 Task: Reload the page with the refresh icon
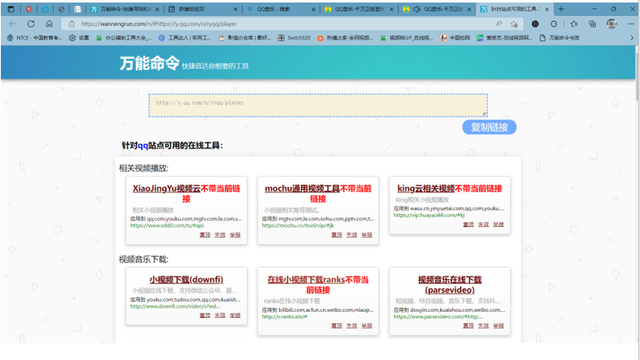[x=31, y=24]
